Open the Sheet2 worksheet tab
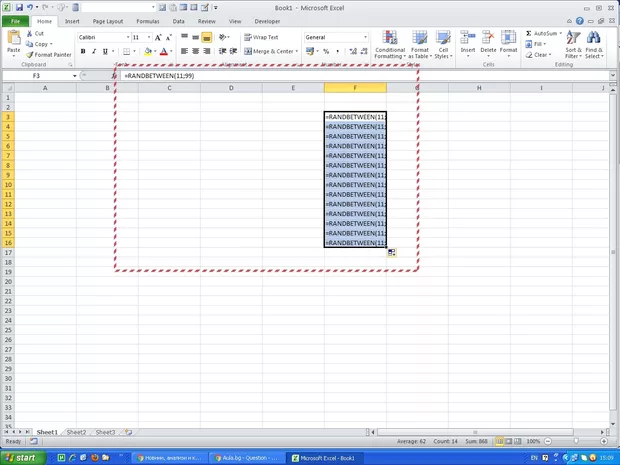Viewport: 620px width, 465px height. point(76,432)
